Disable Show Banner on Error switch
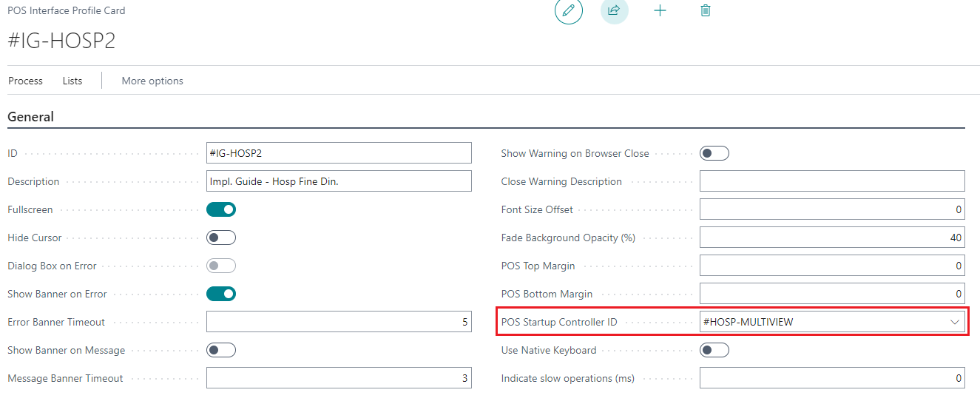 click(x=221, y=294)
